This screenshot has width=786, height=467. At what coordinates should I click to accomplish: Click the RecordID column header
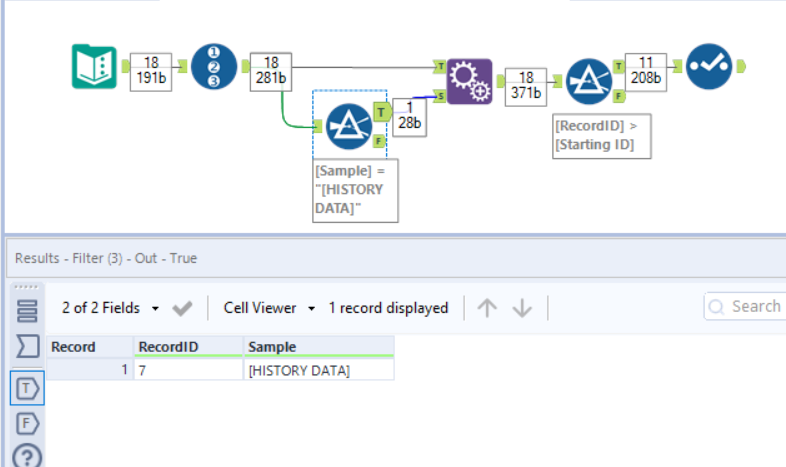(x=188, y=347)
